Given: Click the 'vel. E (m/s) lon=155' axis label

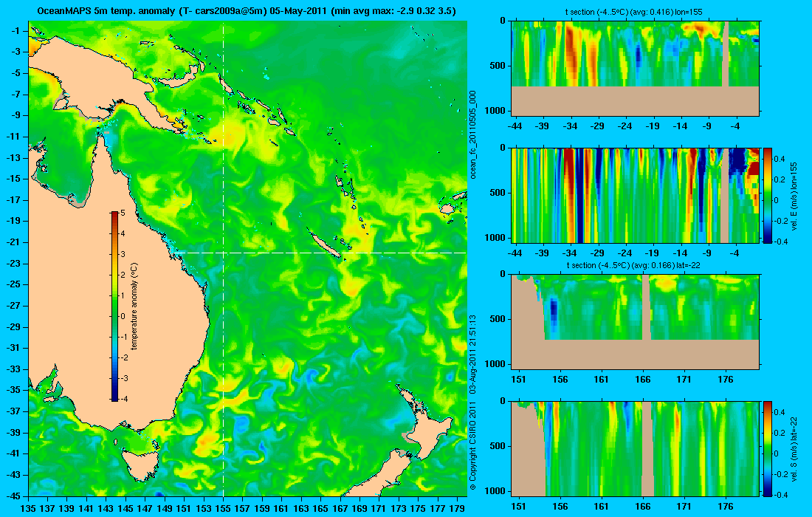Looking at the screenshot, I should coord(794,196).
